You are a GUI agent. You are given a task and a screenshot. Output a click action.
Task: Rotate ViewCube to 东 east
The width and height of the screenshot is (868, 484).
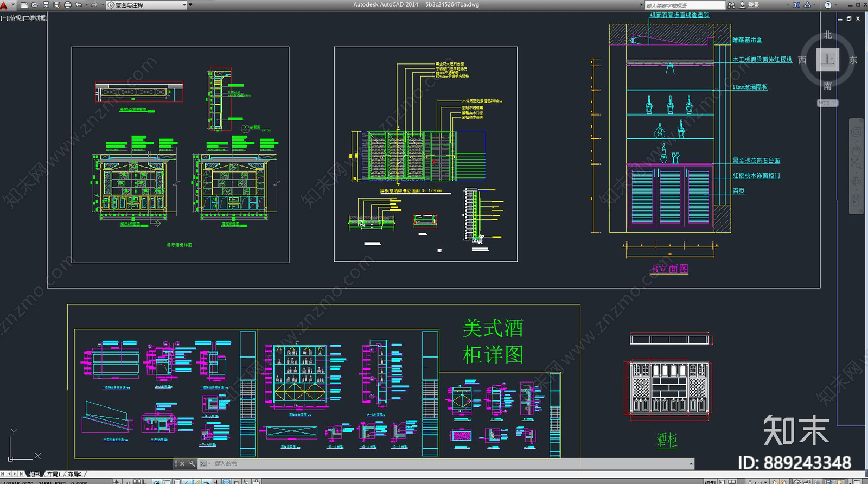pyautogui.click(x=853, y=60)
